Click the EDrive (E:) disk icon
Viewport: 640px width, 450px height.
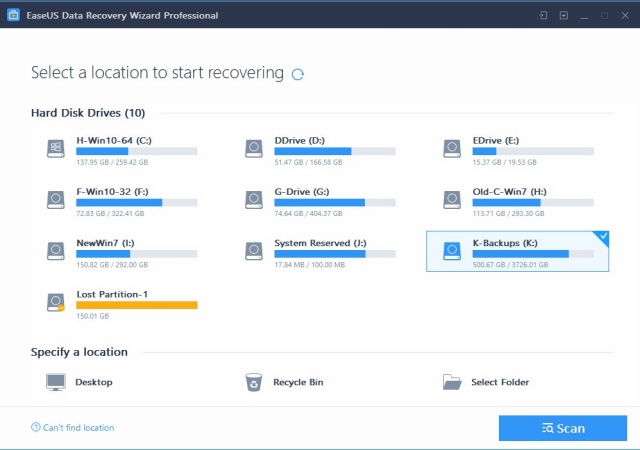tap(452, 148)
